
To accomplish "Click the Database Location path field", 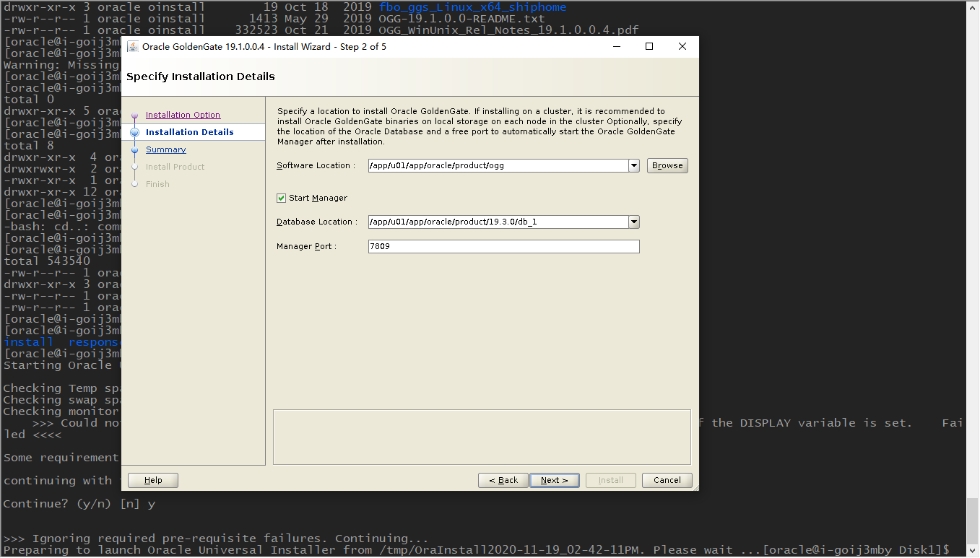I will [x=498, y=222].
